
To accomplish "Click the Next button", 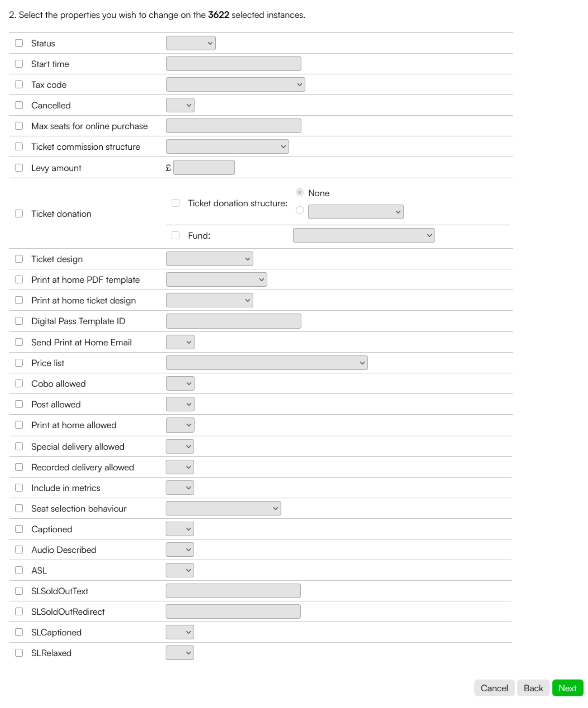I will 567,688.
